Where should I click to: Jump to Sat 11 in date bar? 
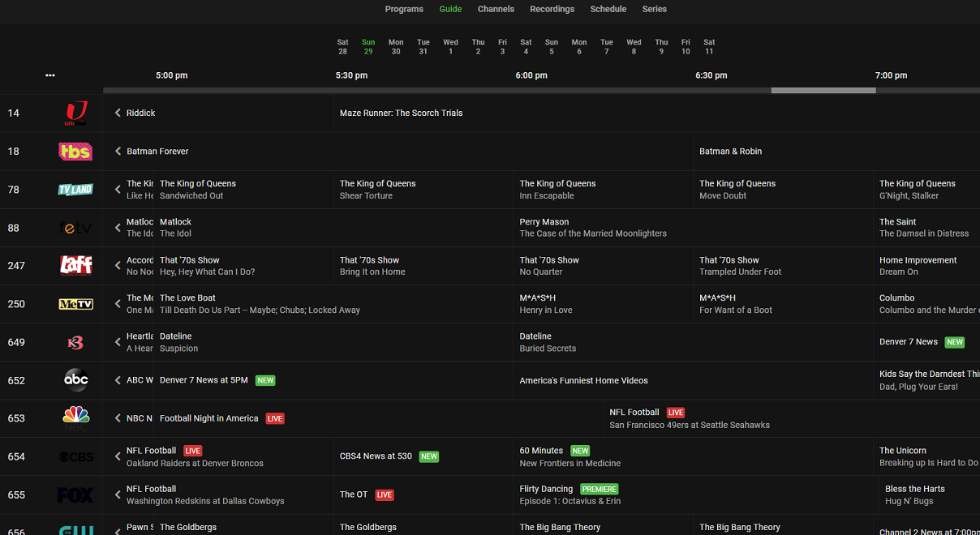click(x=709, y=47)
